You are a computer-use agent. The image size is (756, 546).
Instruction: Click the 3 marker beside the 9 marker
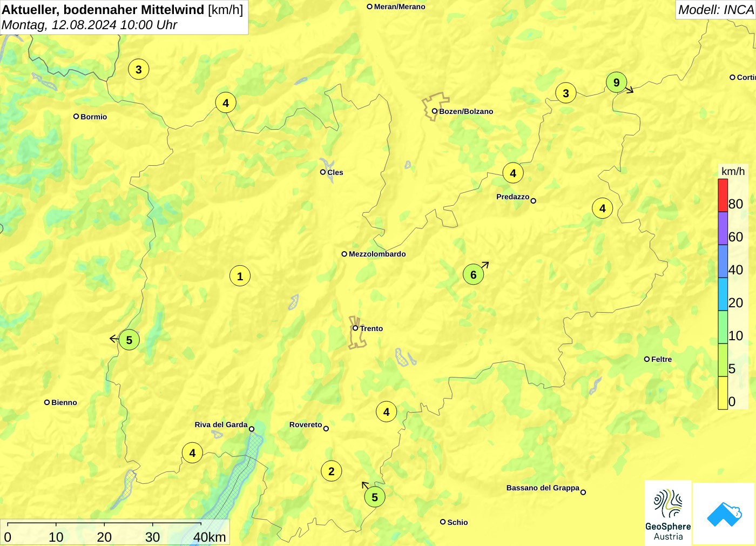(x=565, y=93)
